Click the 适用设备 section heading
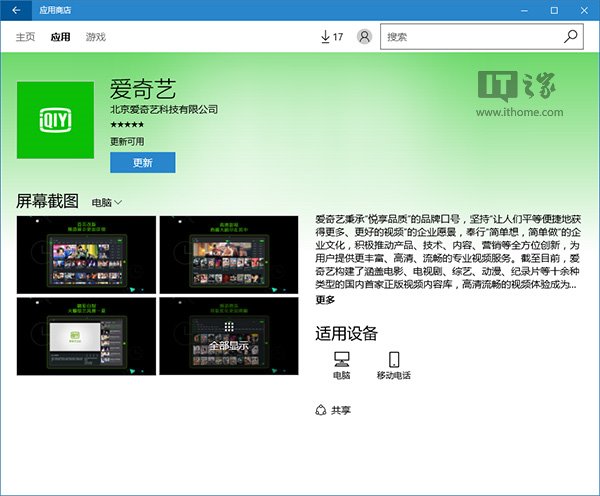 pos(347,333)
